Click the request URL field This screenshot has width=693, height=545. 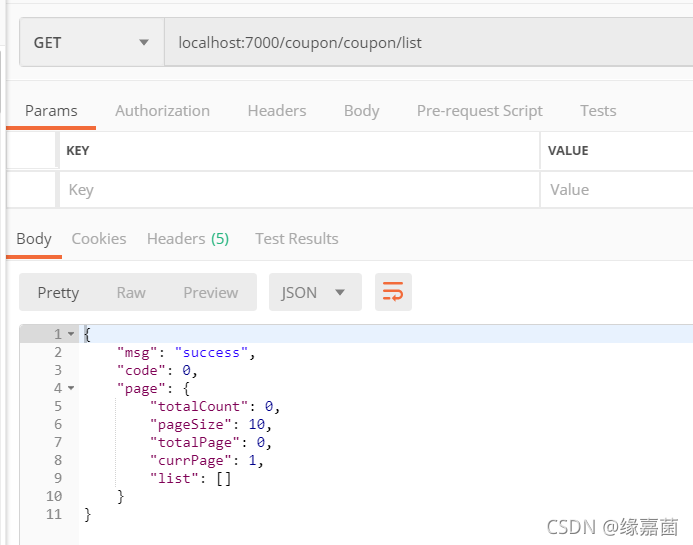coord(429,42)
